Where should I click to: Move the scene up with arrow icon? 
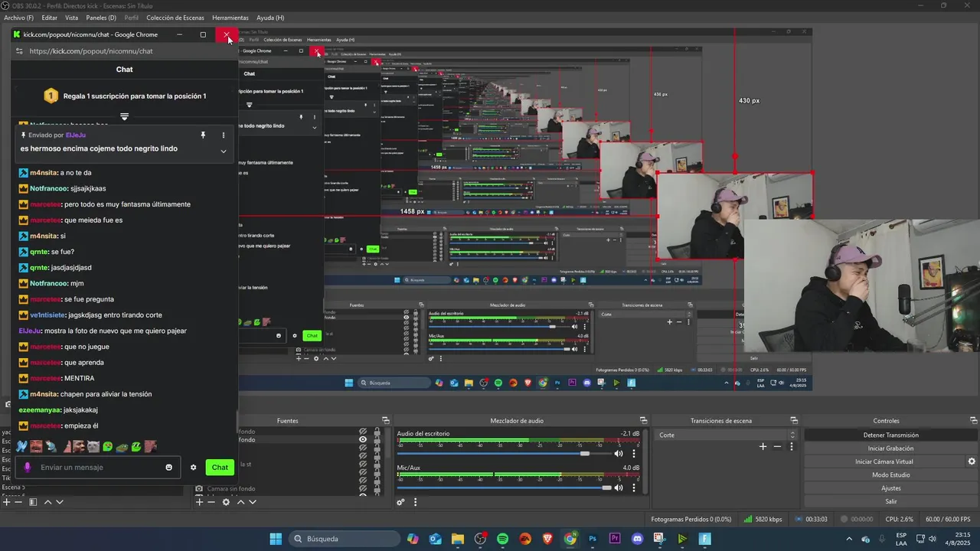[47, 502]
